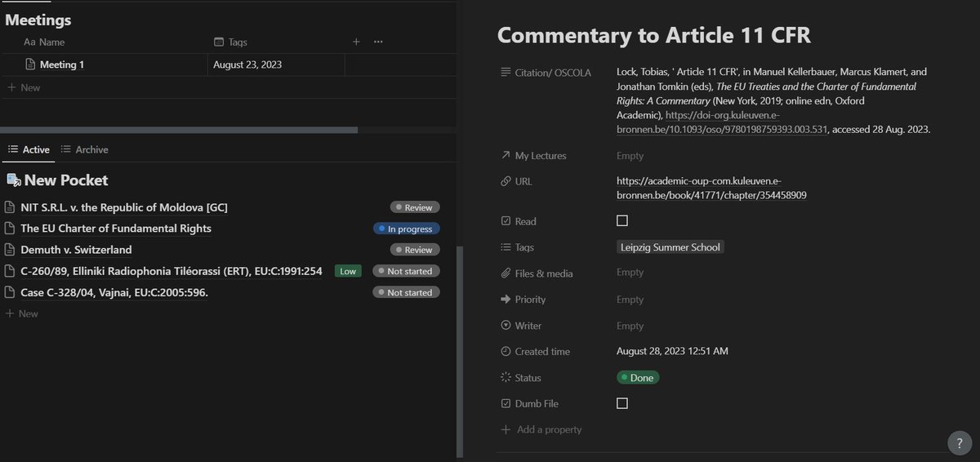Open Demuth v. Switzerland entry

76,250
